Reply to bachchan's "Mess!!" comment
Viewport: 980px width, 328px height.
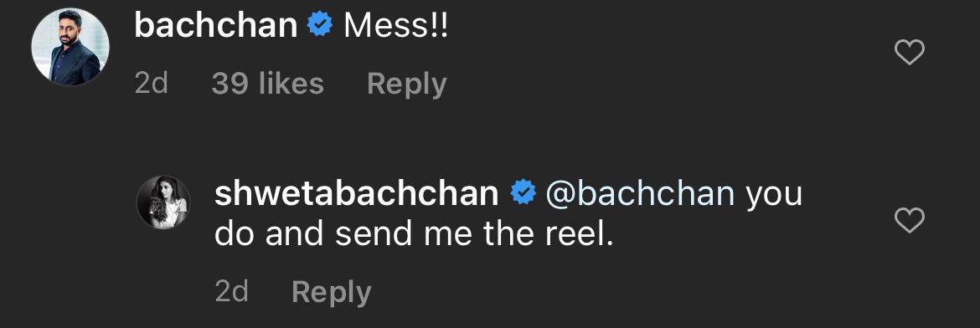pos(407,85)
